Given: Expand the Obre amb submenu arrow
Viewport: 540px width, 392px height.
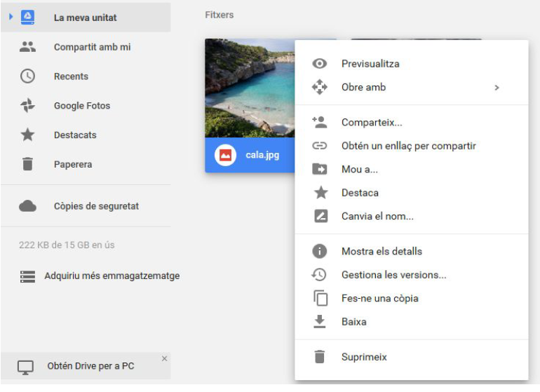Looking at the screenshot, I should pos(497,88).
